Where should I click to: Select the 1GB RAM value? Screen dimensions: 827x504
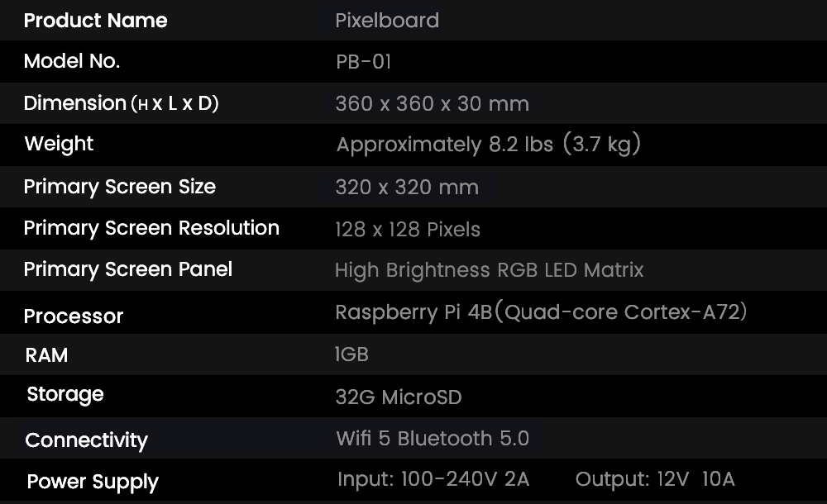point(351,354)
